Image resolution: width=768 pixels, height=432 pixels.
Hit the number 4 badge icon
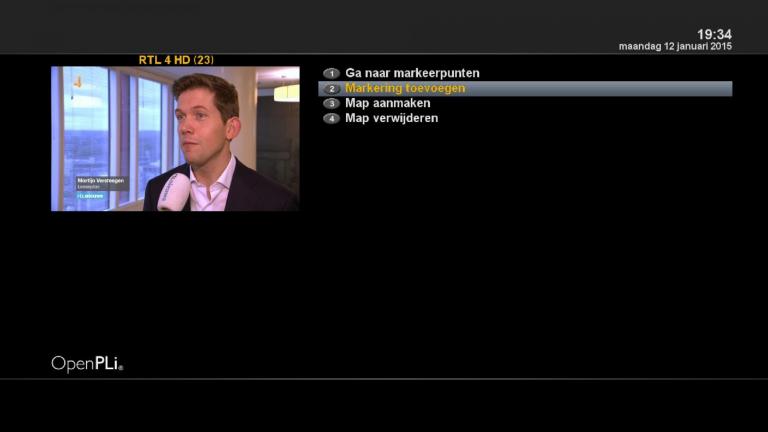(331, 118)
